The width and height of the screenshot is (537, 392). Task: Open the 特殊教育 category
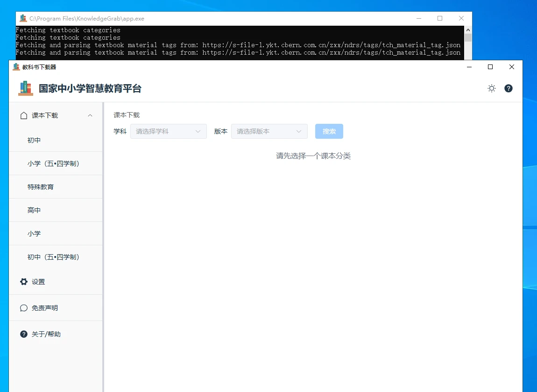(x=41, y=187)
